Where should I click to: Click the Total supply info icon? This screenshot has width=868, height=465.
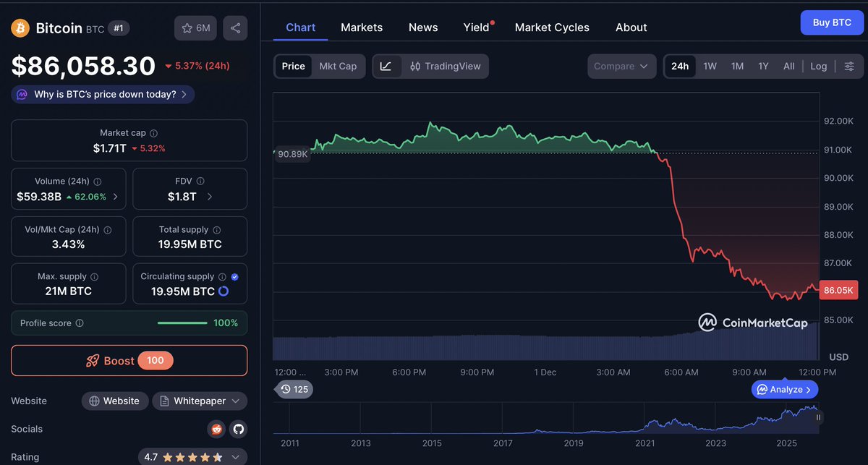(x=216, y=230)
